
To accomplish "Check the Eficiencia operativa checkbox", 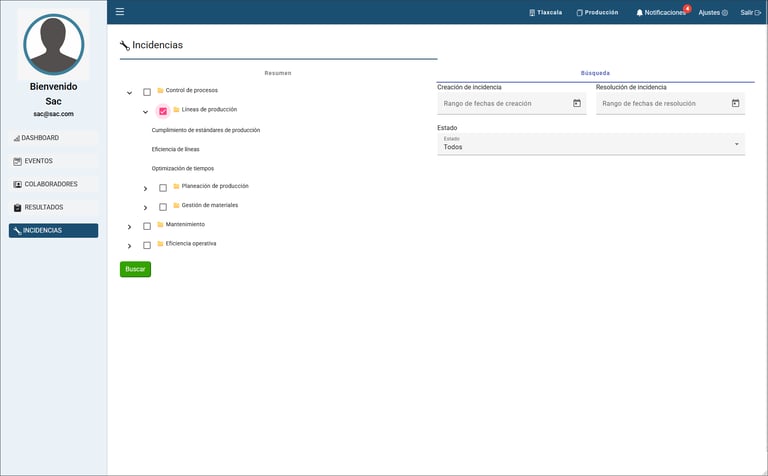I will [147, 245].
